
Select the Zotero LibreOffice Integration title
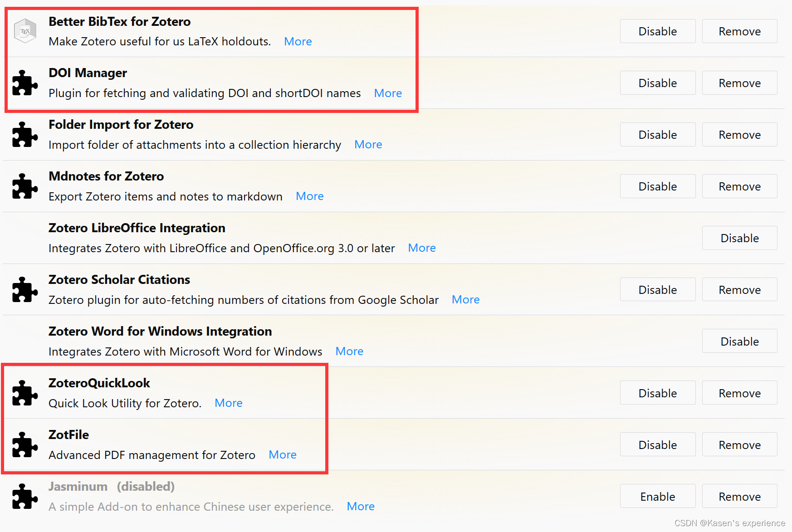(x=137, y=228)
